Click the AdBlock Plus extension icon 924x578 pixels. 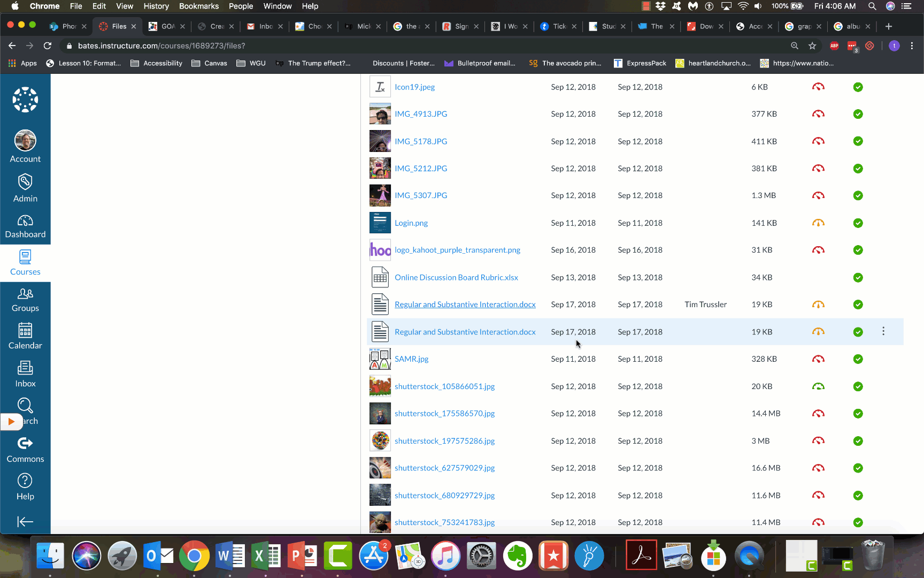tap(834, 46)
